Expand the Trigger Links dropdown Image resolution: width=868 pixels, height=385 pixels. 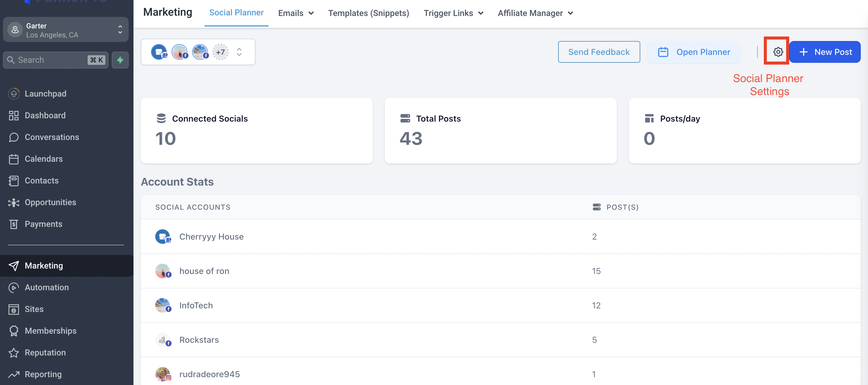point(453,13)
